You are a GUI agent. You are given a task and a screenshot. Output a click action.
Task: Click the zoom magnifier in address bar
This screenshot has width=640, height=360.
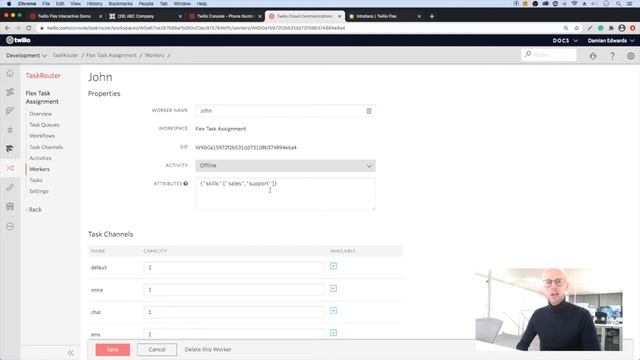pos(566,28)
